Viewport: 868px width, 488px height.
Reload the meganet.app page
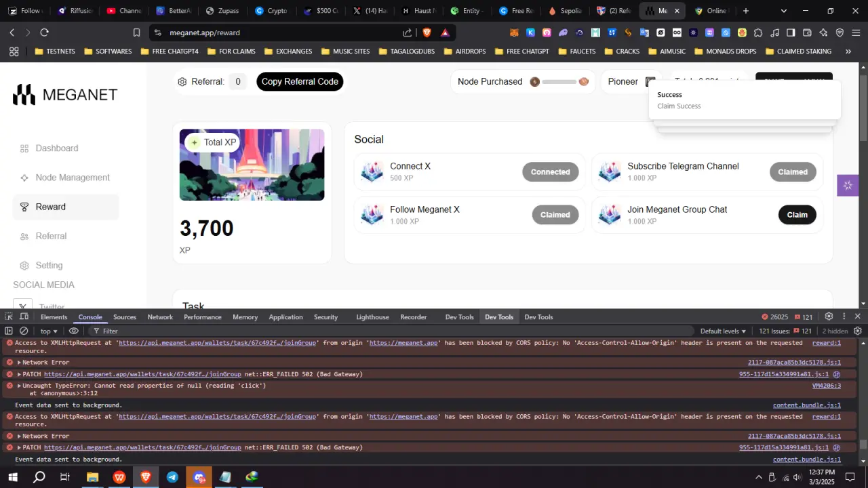coord(45,33)
